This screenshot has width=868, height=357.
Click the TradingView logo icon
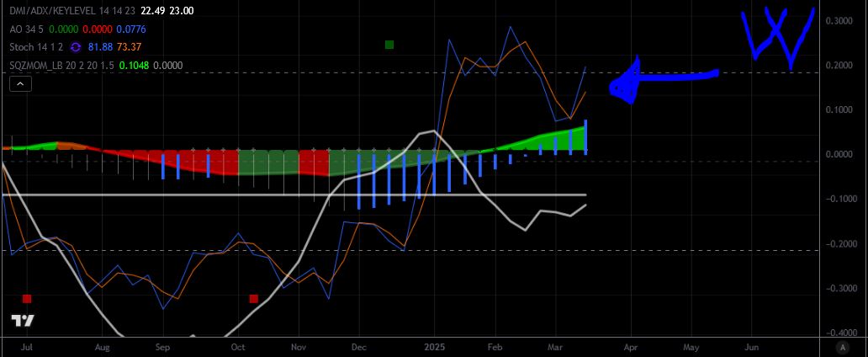(x=23, y=321)
